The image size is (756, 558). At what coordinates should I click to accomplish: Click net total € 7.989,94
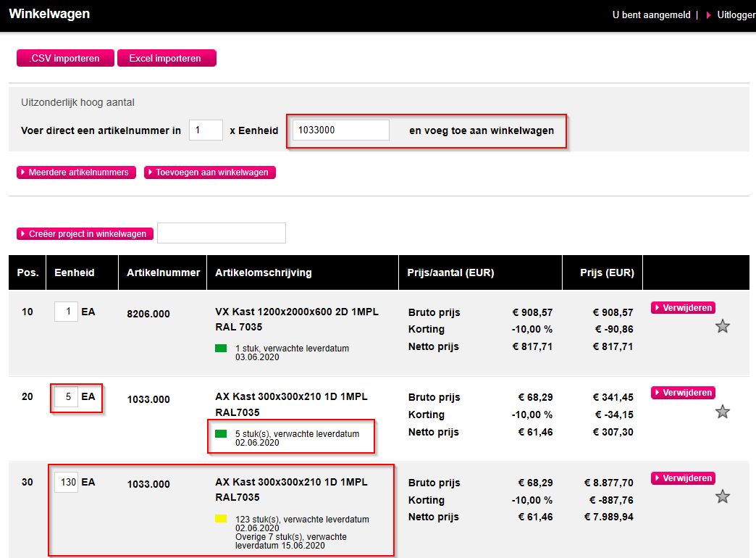pyautogui.click(x=609, y=517)
